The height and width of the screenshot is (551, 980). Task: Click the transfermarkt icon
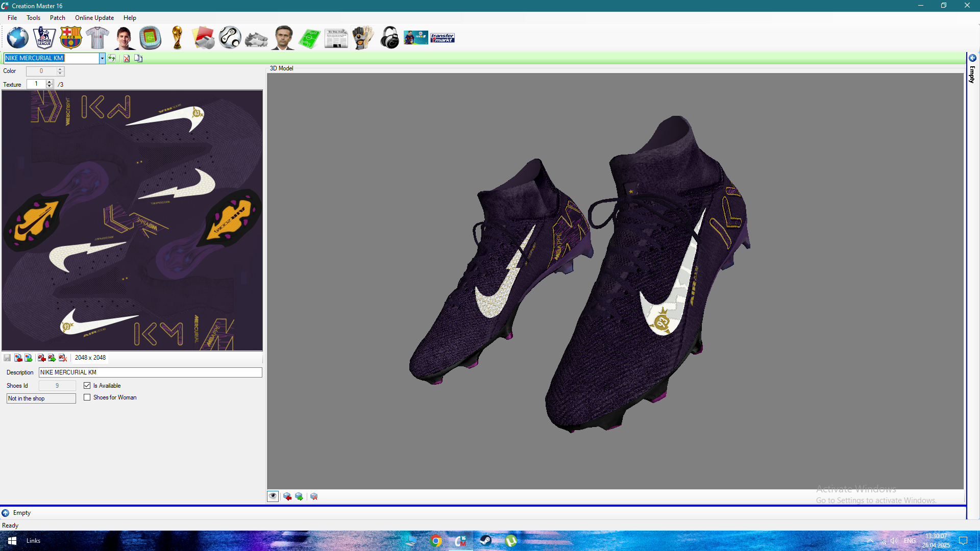(x=443, y=38)
